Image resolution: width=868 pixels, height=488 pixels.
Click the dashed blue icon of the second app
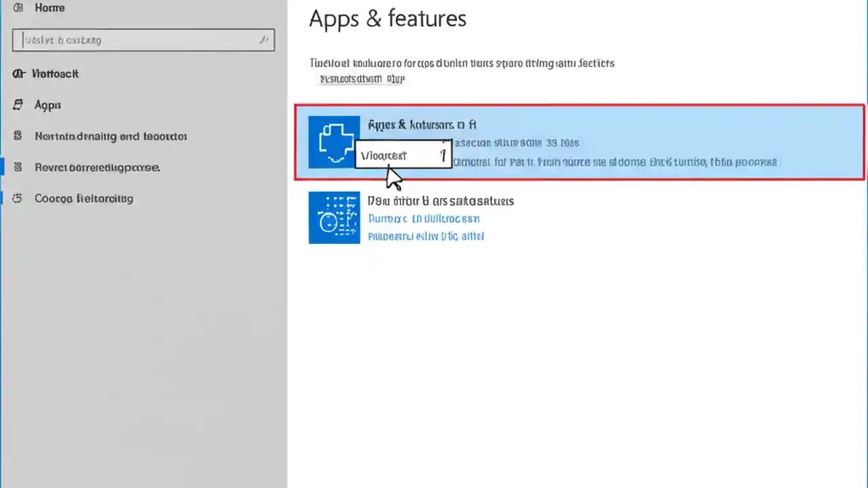pos(334,218)
